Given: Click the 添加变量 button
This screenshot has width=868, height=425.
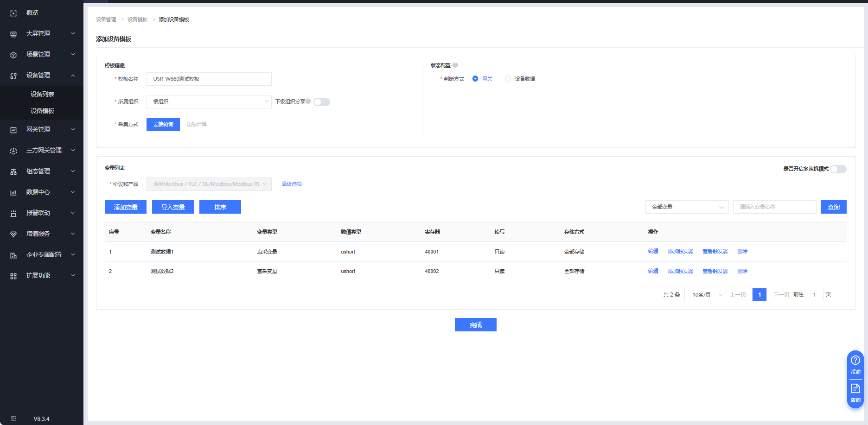Looking at the screenshot, I should coord(126,207).
